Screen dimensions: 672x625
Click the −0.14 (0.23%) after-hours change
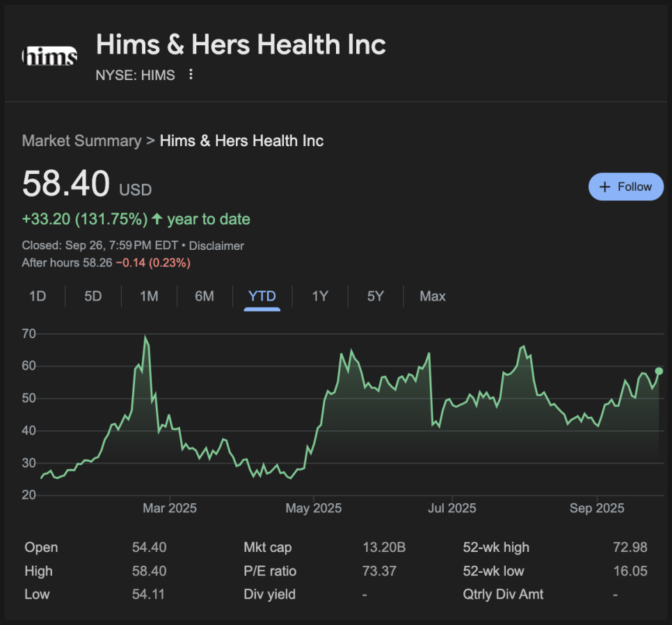tap(153, 263)
